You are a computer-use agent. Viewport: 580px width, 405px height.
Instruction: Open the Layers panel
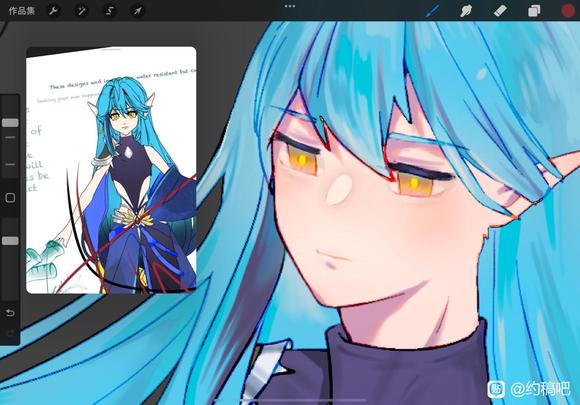pyautogui.click(x=534, y=11)
